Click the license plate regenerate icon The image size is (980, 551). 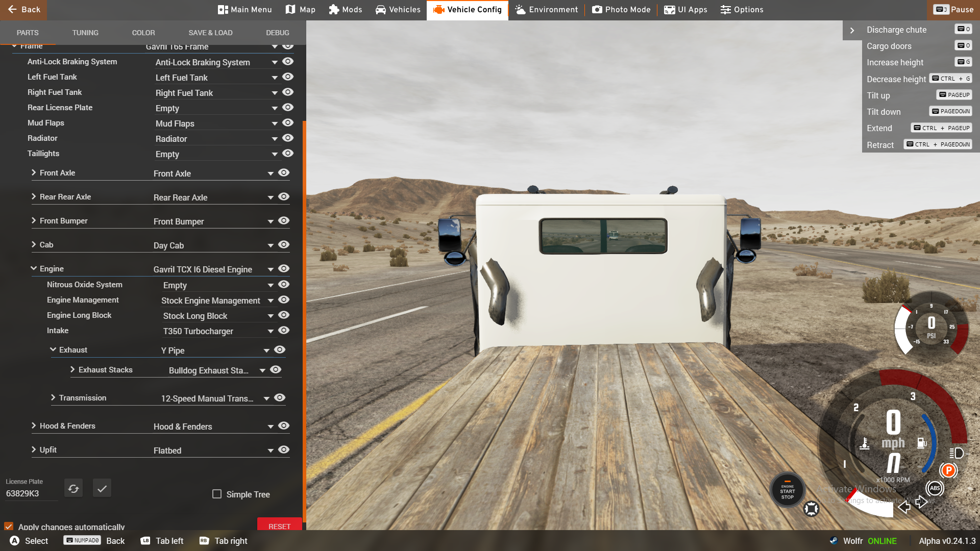pyautogui.click(x=73, y=489)
